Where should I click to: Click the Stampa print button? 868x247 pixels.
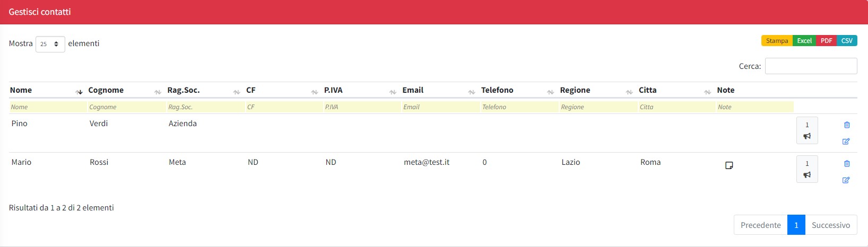pyautogui.click(x=777, y=41)
